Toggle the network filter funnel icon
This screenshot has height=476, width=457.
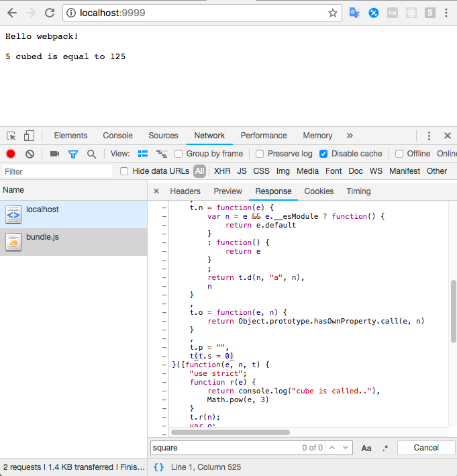(73, 154)
